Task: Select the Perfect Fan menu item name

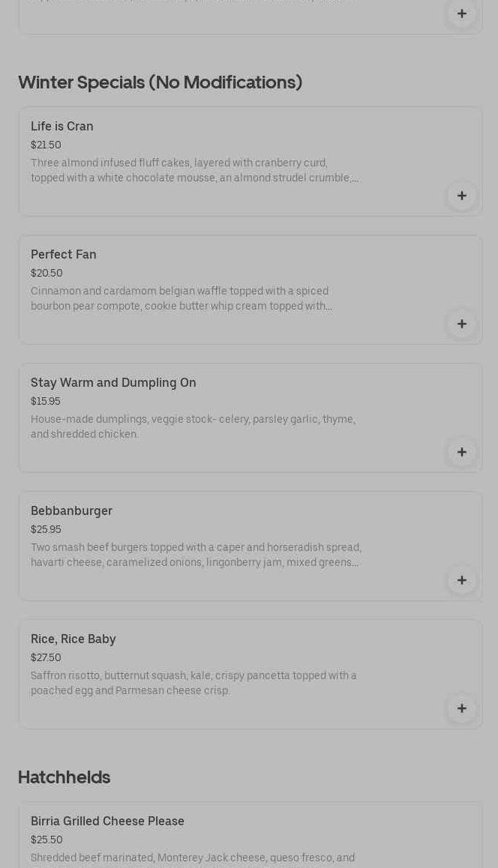Action: (x=64, y=254)
